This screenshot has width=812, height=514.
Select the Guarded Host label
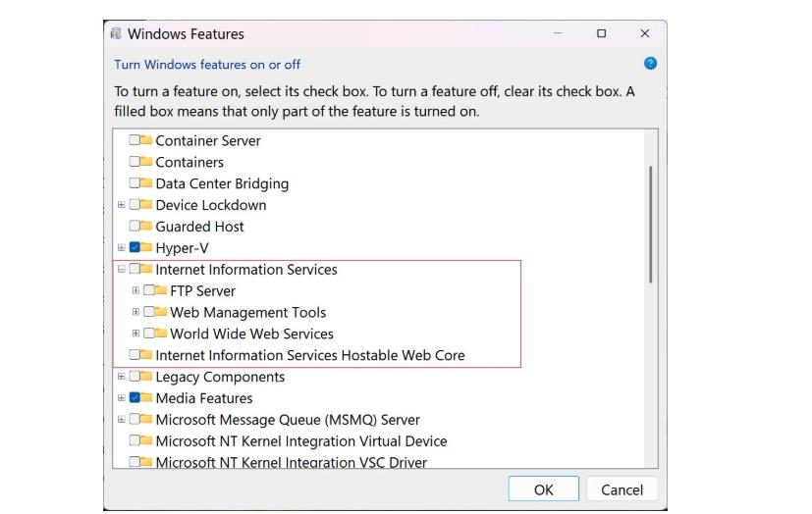(199, 227)
